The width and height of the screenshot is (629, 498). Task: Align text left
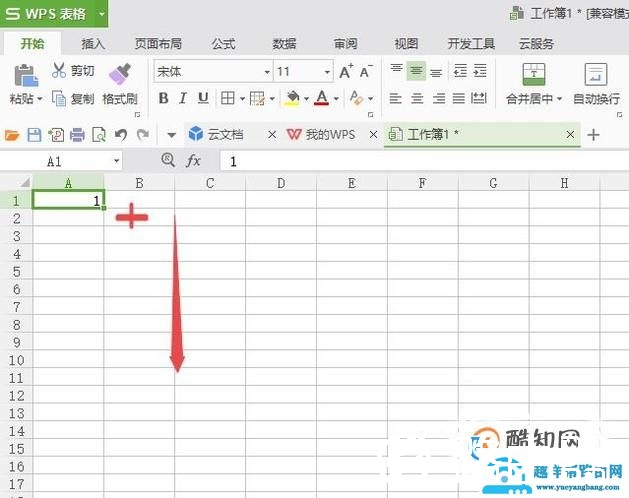(x=396, y=98)
